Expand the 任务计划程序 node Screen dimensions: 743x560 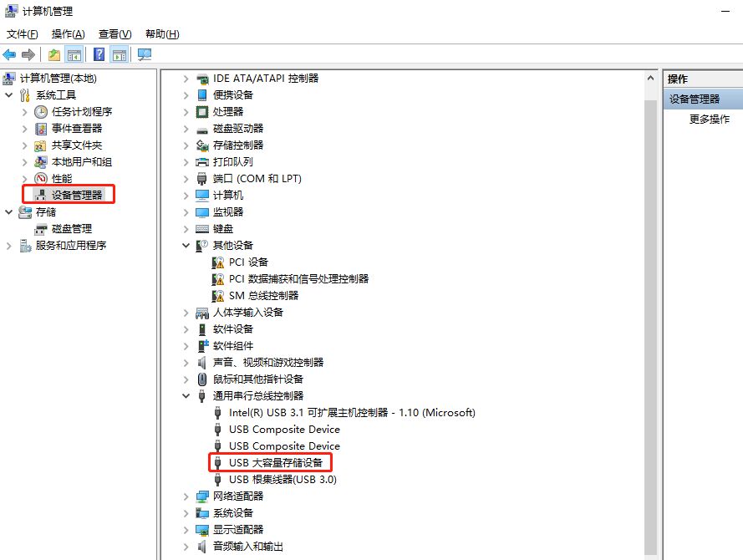[x=25, y=111]
